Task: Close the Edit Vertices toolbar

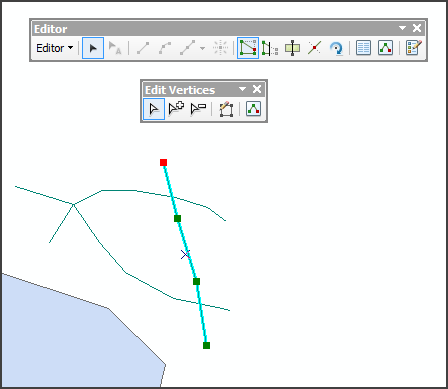Action: [257, 89]
